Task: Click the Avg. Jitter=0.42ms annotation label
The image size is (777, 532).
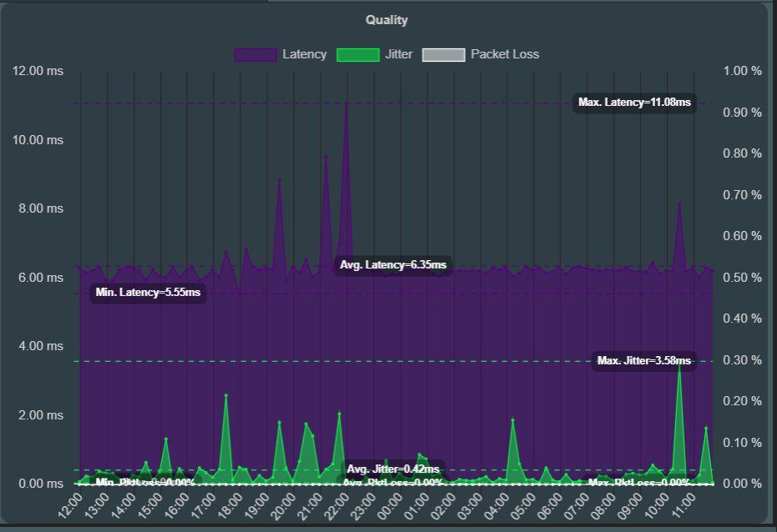Action: pyautogui.click(x=392, y=469)
